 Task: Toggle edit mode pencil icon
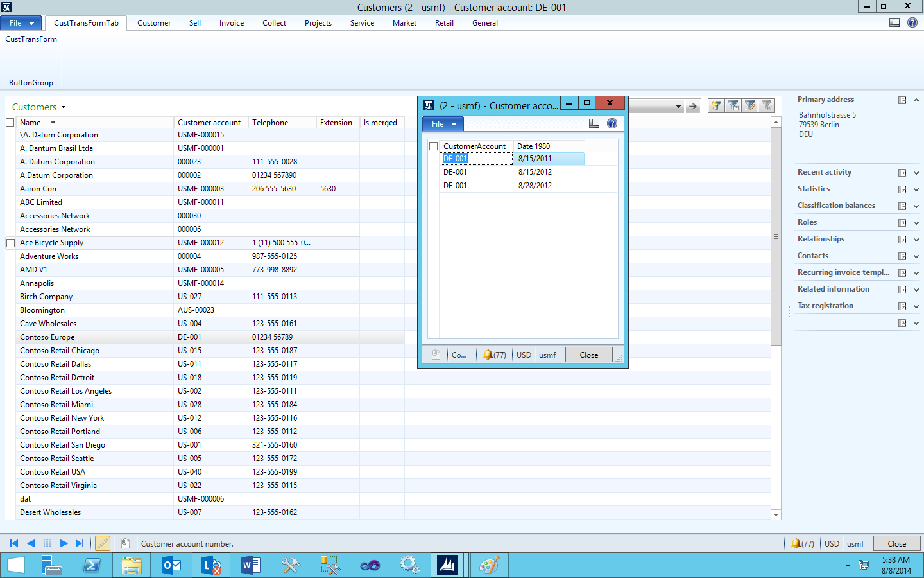[103, 543]
